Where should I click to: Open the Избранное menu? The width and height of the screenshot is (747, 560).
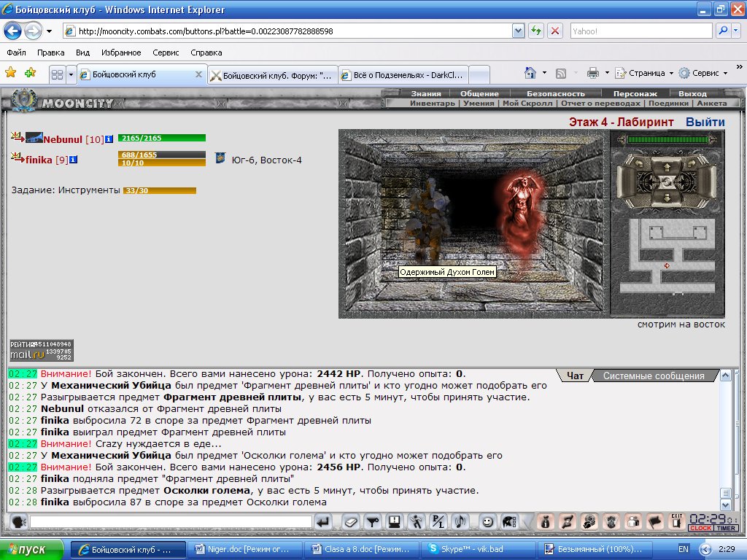[121, 52]
